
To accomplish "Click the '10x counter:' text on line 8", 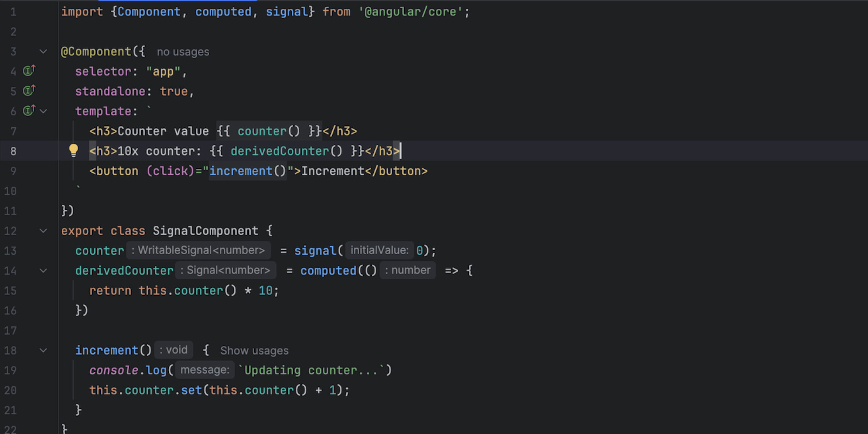I will point(159,151).
